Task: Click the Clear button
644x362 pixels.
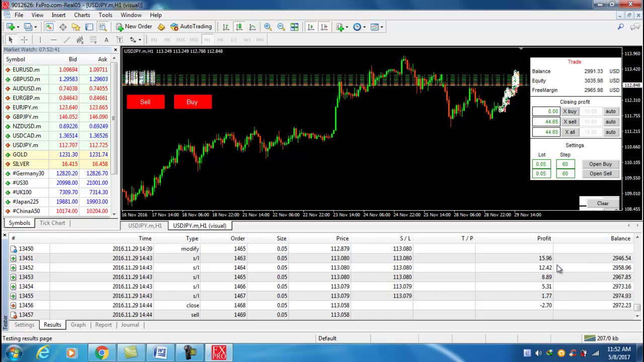Action: pyautogui.click(x=603, y=204)
